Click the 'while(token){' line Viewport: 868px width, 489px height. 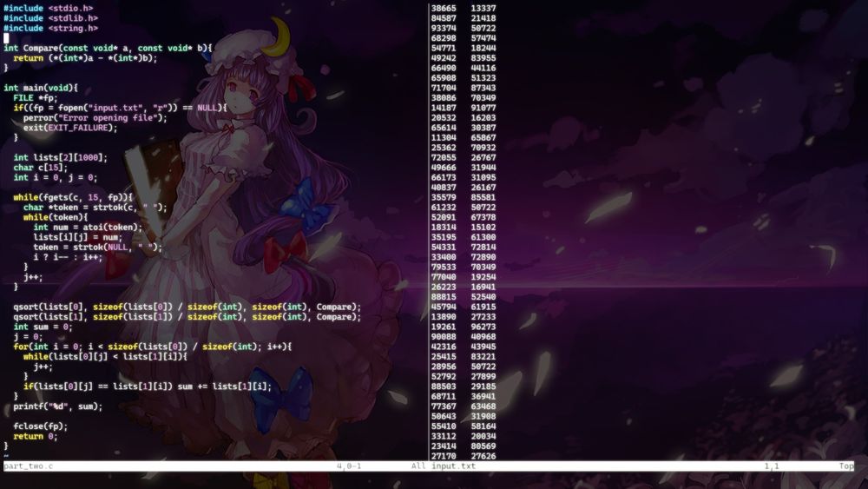point(56,218)
